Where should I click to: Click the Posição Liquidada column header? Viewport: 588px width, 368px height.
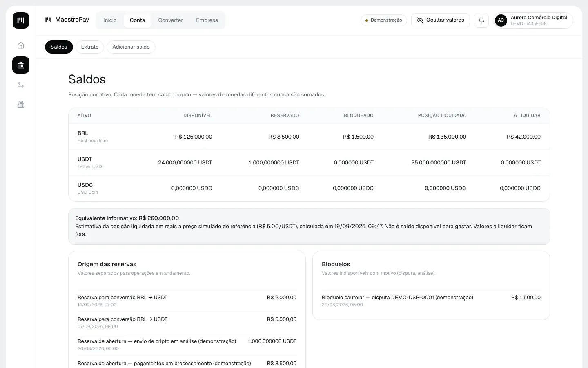point(442,116)
